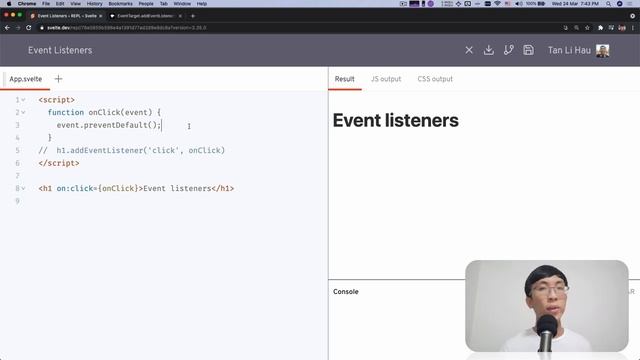This screenshot has height=360, width=640.
Task: Click the Event Listeners REPL title field
Action: [60, 50]
